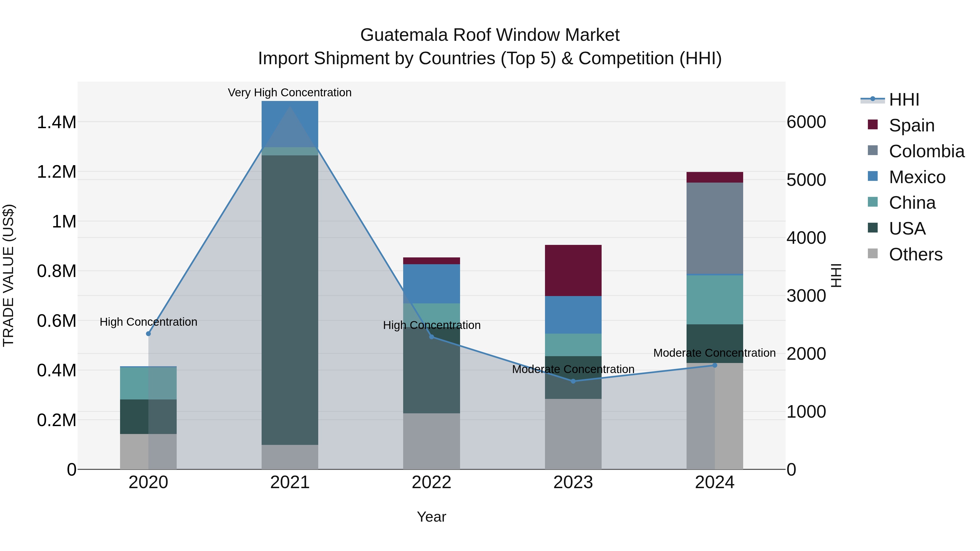
Task: Click the USA segment in the 2020 bar
Action: 148,417
